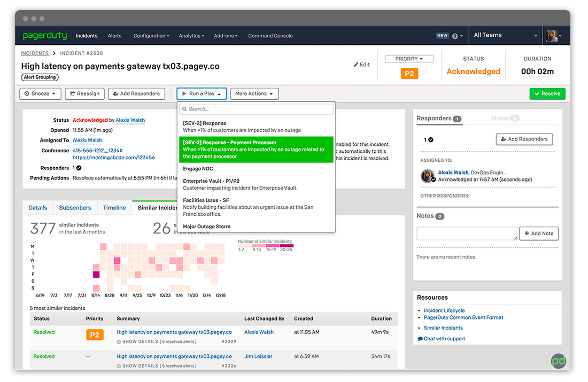Open the All Teams selector
Image resolution: width=588 pixels, height=382 pixels.
click(505, 35)
